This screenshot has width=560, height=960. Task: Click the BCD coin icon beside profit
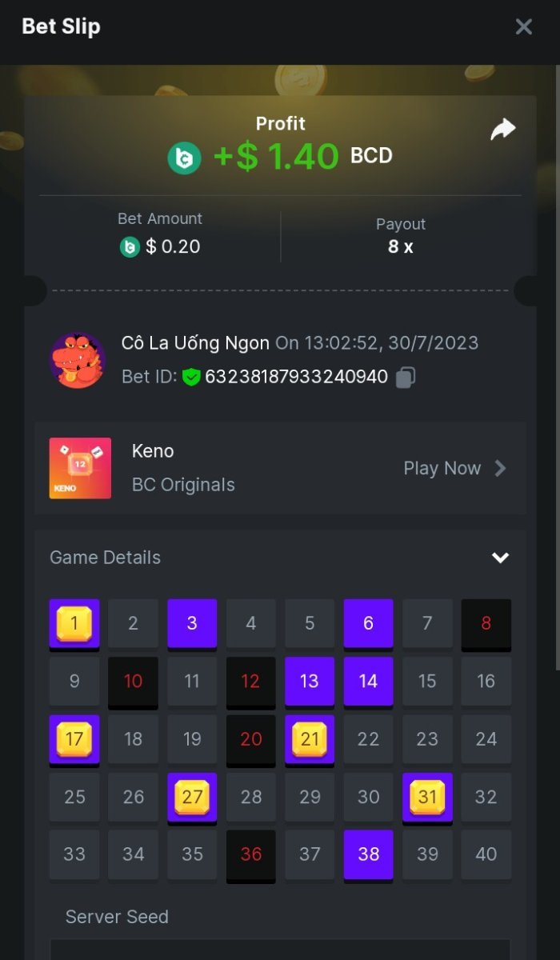point(184,157)
